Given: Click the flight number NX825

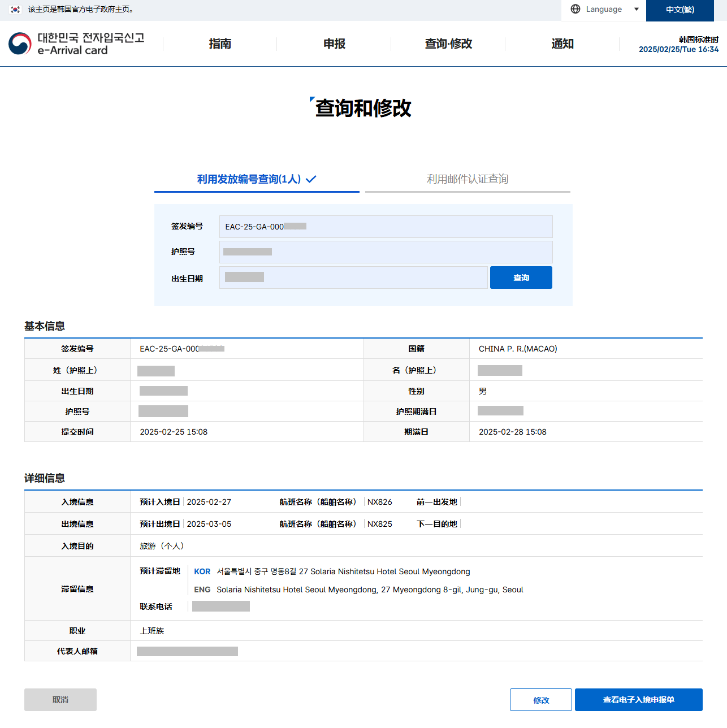Looking at the screenshot, I should click(380, 524).
